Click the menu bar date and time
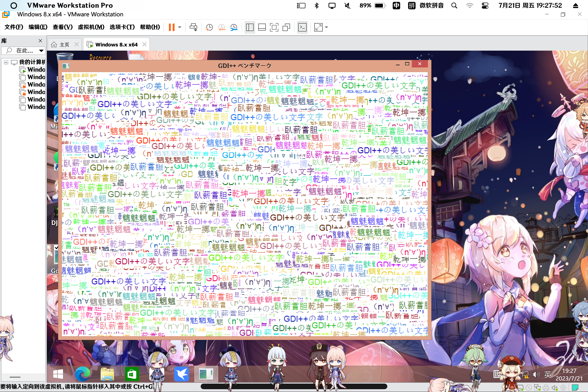Viewport: 588px width, 392px height. click(530, 6)
